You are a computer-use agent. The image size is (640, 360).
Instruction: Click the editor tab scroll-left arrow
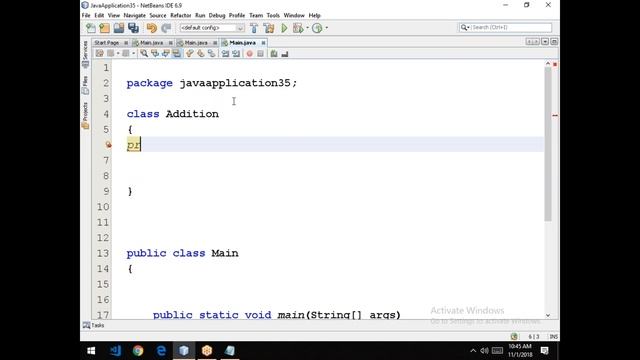pyautogui.click(x=529, y=42)
